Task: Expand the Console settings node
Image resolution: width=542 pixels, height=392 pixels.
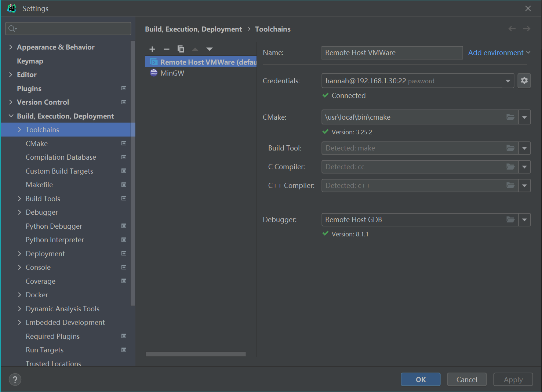Action: point(19,267)
